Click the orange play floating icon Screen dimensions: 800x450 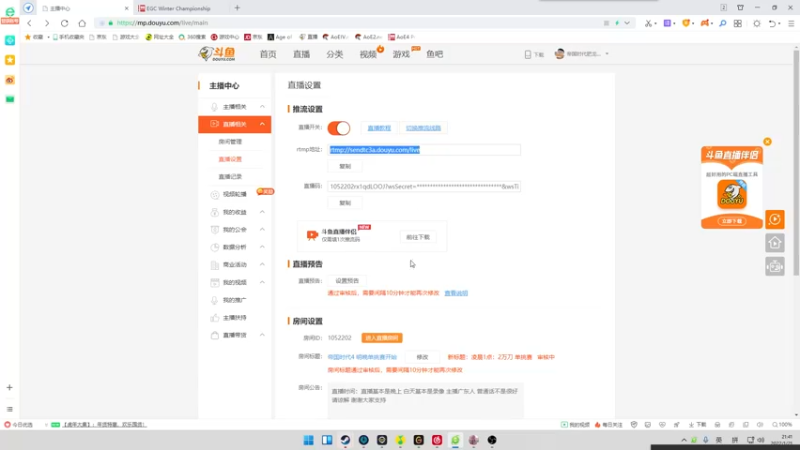click(x=775, y=219)
